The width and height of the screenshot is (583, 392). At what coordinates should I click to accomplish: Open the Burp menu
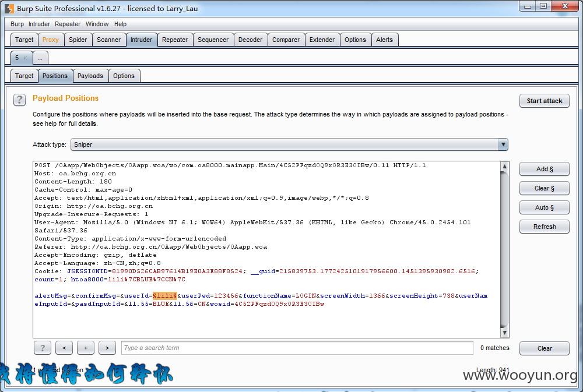[x=17, y=24]
